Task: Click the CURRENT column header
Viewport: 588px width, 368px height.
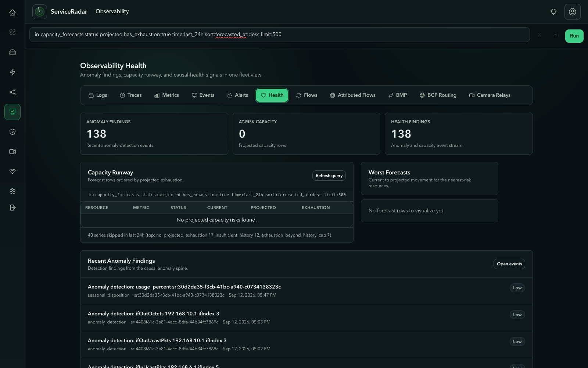Action: tap(217, 208)
